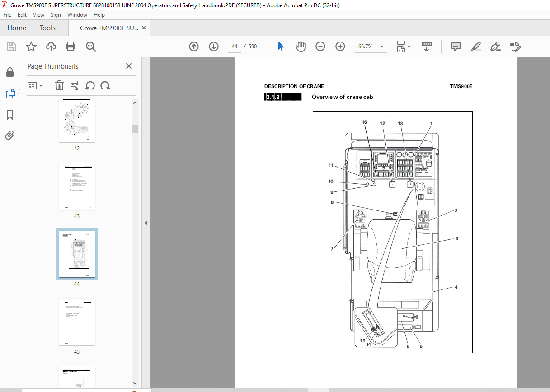The image size is (550, 392).
Task: Go to next page with down arrow
Action: click(214, 47)
